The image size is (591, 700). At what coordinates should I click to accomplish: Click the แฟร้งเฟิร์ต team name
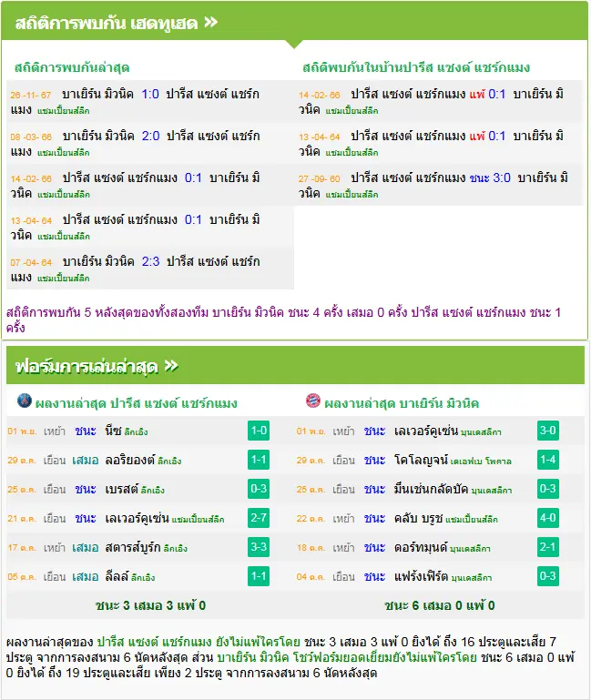coord(421,576)
